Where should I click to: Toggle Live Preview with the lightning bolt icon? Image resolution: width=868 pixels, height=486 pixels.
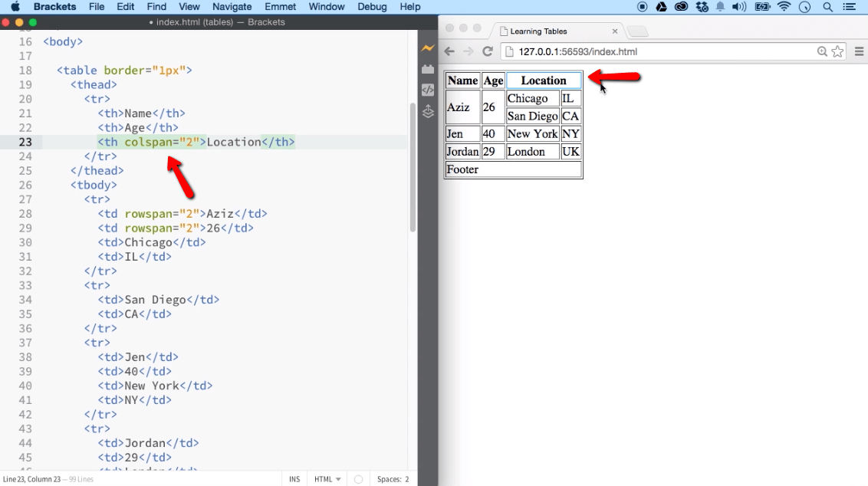tap(427, 48)
